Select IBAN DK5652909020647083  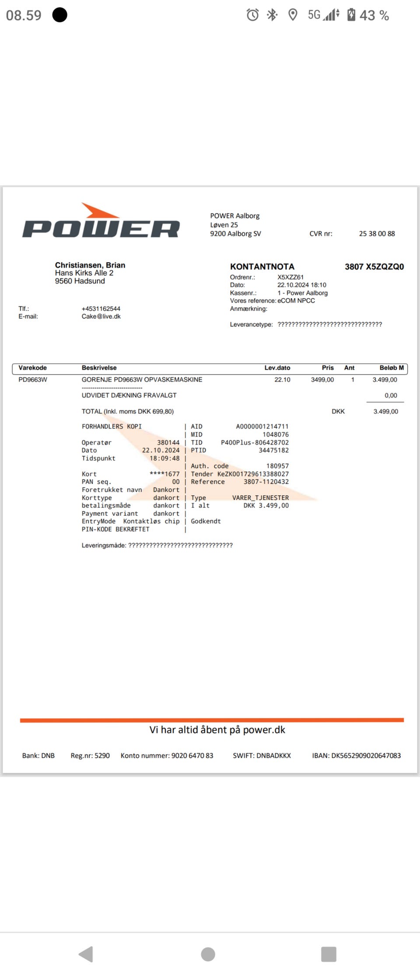coord(357,755)
